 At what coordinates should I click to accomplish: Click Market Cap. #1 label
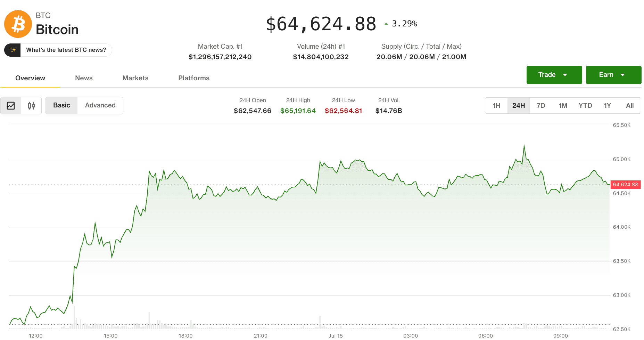220,47
